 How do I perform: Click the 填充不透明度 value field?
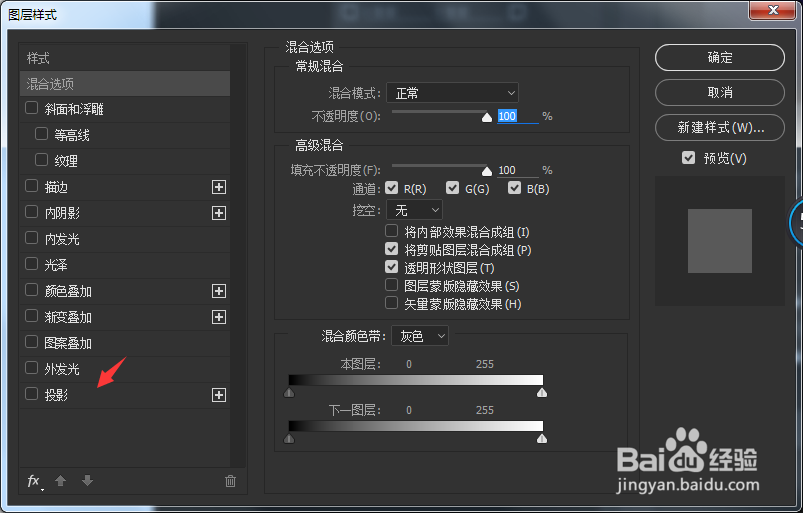(518, 170)
